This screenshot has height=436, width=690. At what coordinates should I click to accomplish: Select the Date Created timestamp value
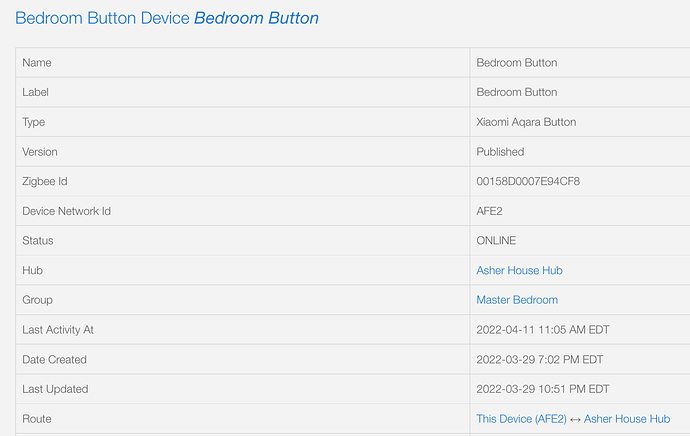tap(540, 359)
